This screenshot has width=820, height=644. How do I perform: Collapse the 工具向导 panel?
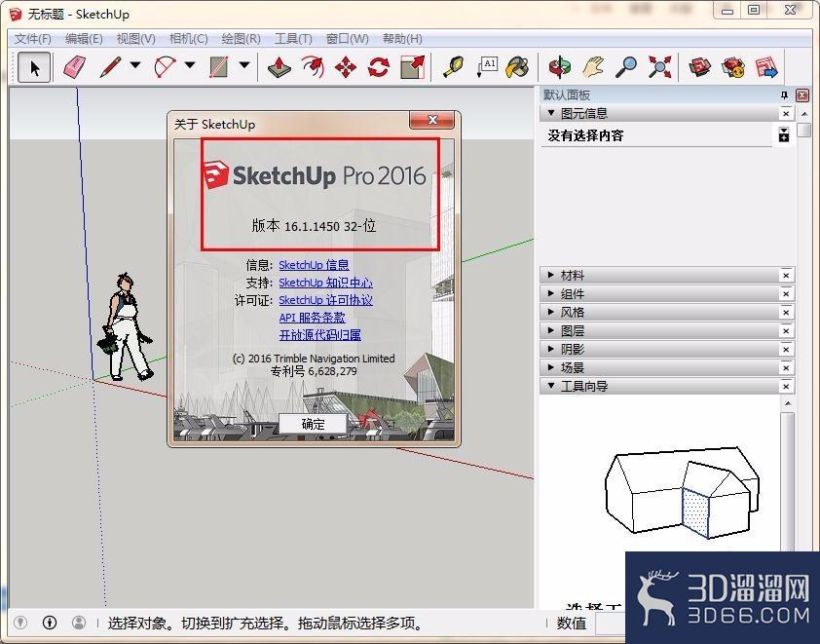[x=550, y=386]
